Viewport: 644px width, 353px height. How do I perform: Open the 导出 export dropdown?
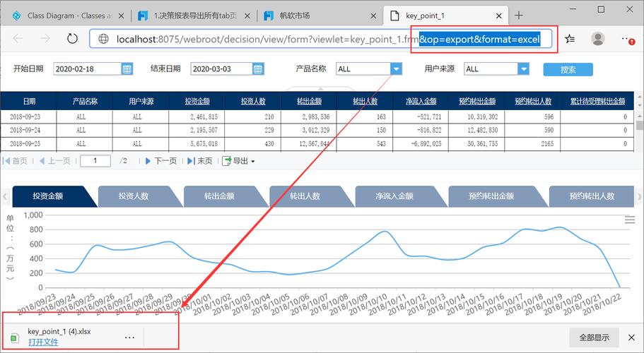(238, 161)
